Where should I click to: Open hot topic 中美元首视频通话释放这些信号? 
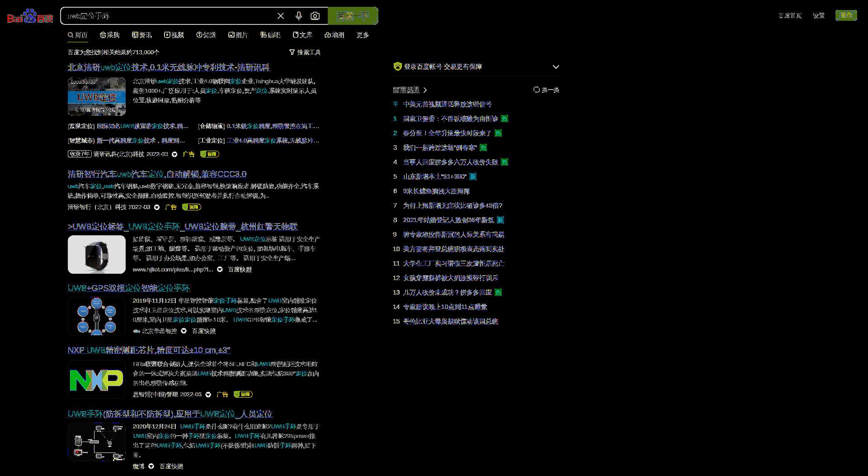448,105
